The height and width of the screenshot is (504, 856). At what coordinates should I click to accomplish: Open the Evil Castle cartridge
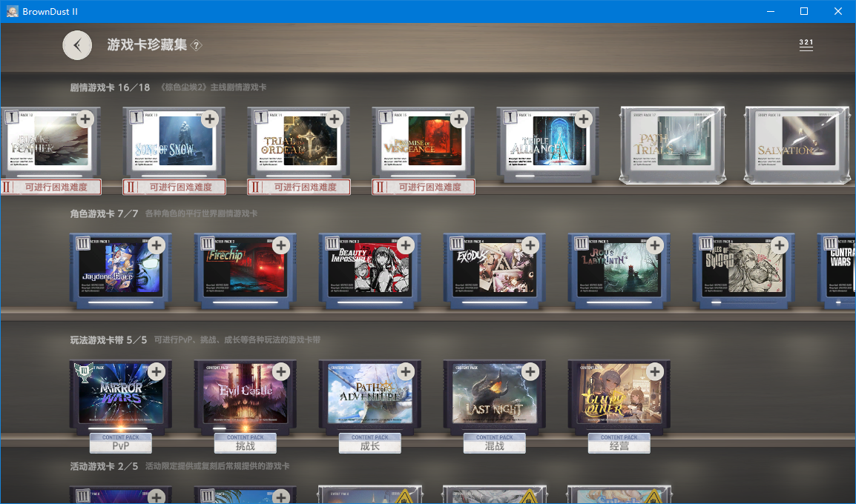pyautogui.click(x=245, y=397)
